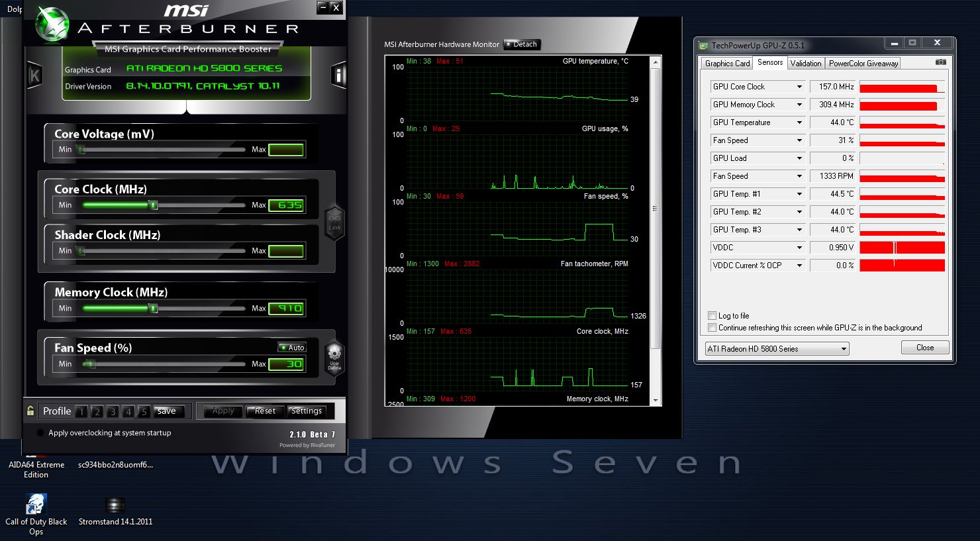Click the VDDC 0.950 V value

click(832, 248)
